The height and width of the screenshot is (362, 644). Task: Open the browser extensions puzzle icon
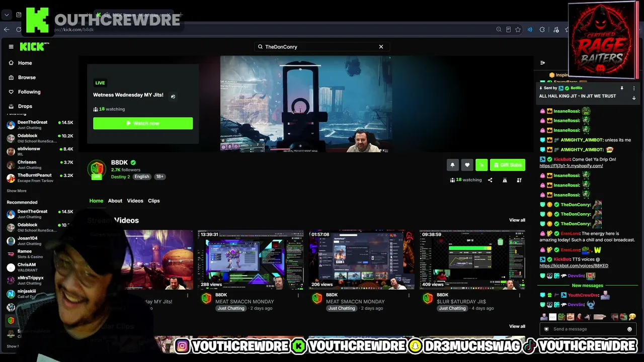click(x=542, y=30)
